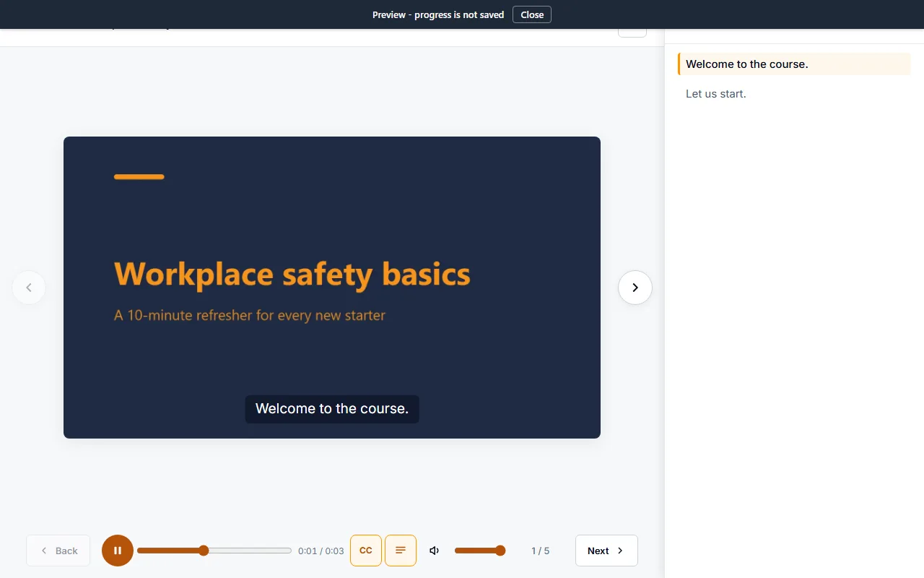This screenshot has width=924, height=578.
Task: Mute the audio with the speaker icon
Action: click(x=435, y=551)
